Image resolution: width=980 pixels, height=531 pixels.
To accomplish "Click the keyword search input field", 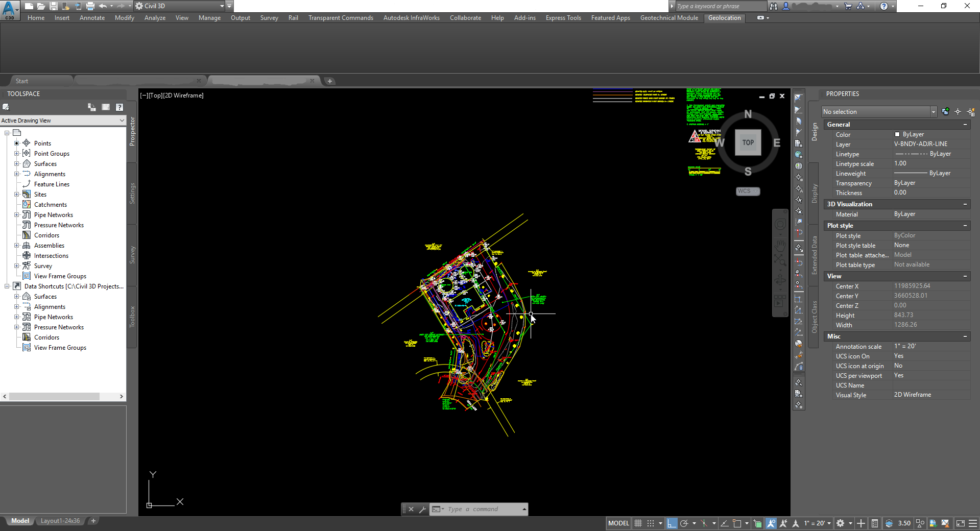I will tap(721, 6).
